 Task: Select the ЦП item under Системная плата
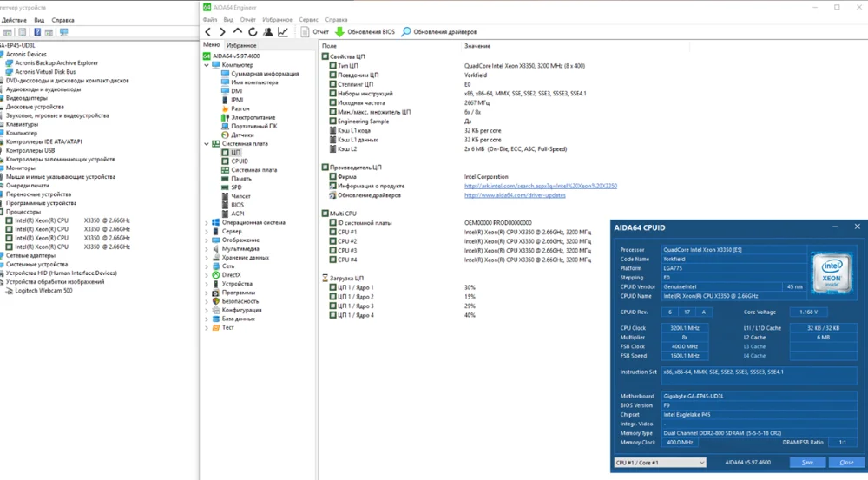tap(236, 152)
